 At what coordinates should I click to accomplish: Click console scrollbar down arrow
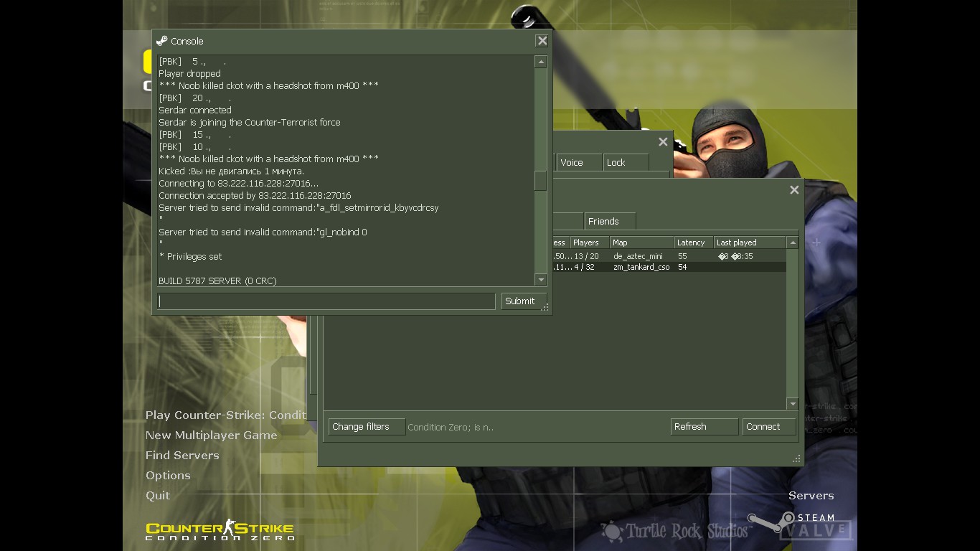tap(541, 280)
